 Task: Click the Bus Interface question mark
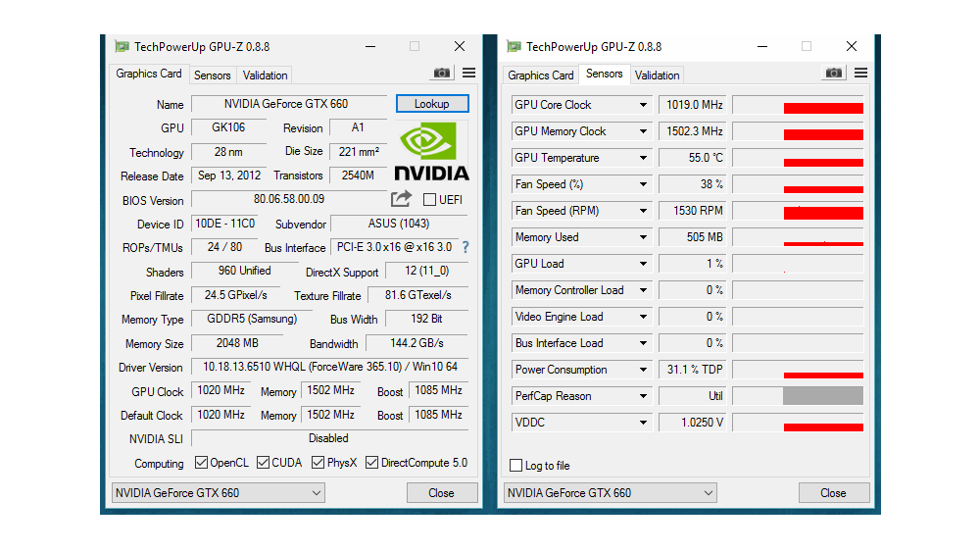point(465,247)
